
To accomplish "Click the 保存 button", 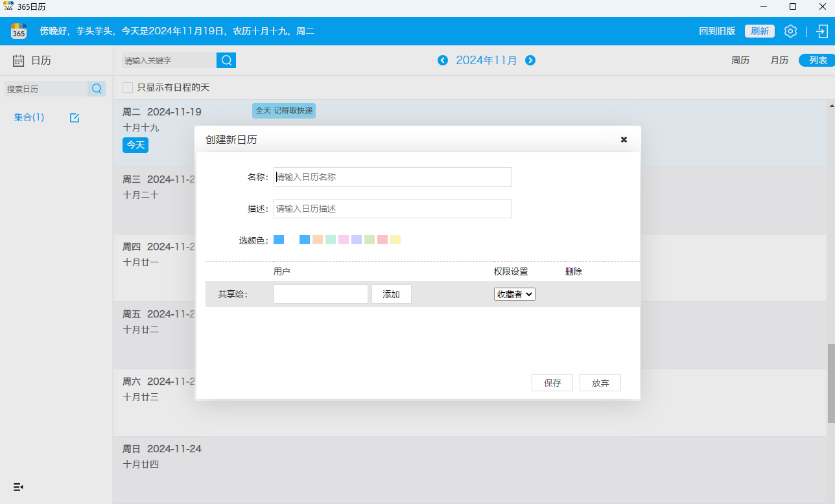I will point(552,383).
